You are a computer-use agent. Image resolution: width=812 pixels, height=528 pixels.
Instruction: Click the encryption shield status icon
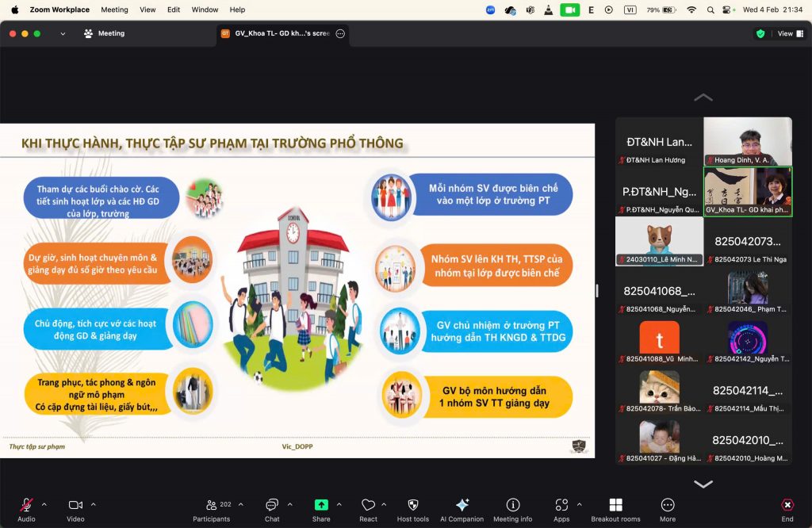point(760,34)
